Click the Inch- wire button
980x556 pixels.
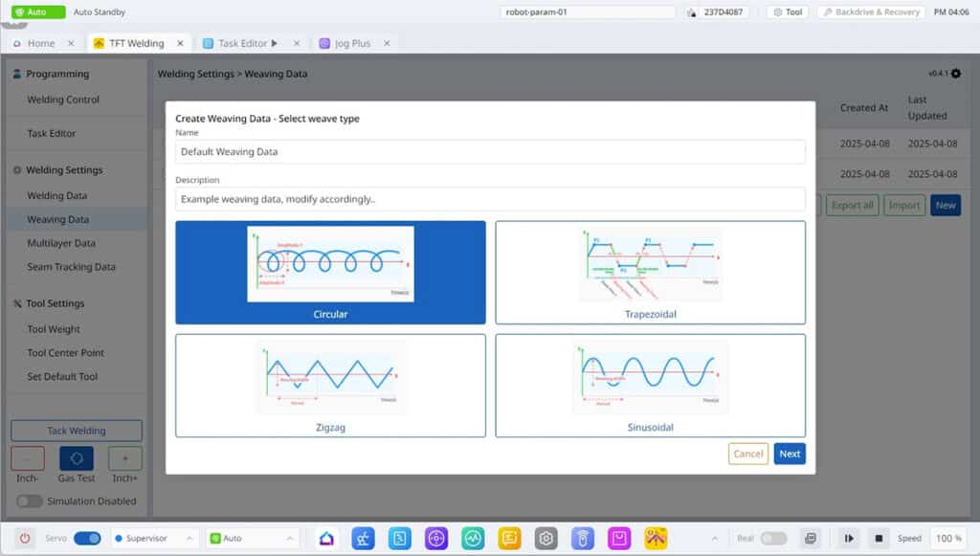28,458
